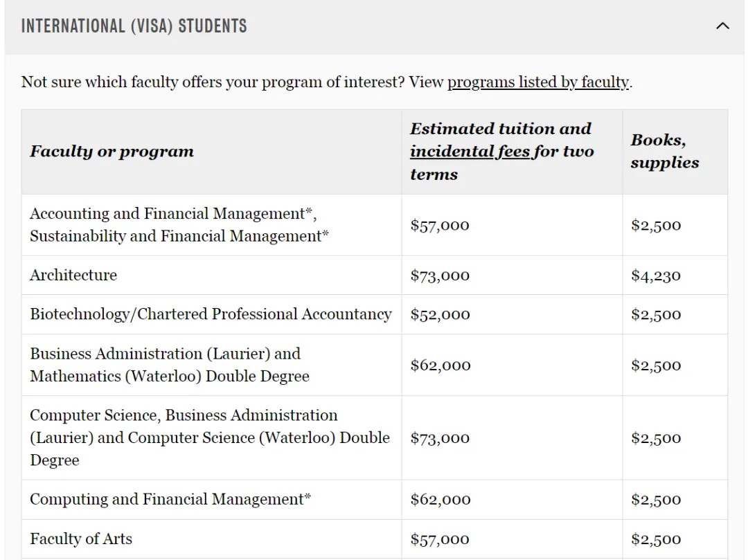Click the Computing and Financial Management cell
748x560 pixels.
pos(211,500)
